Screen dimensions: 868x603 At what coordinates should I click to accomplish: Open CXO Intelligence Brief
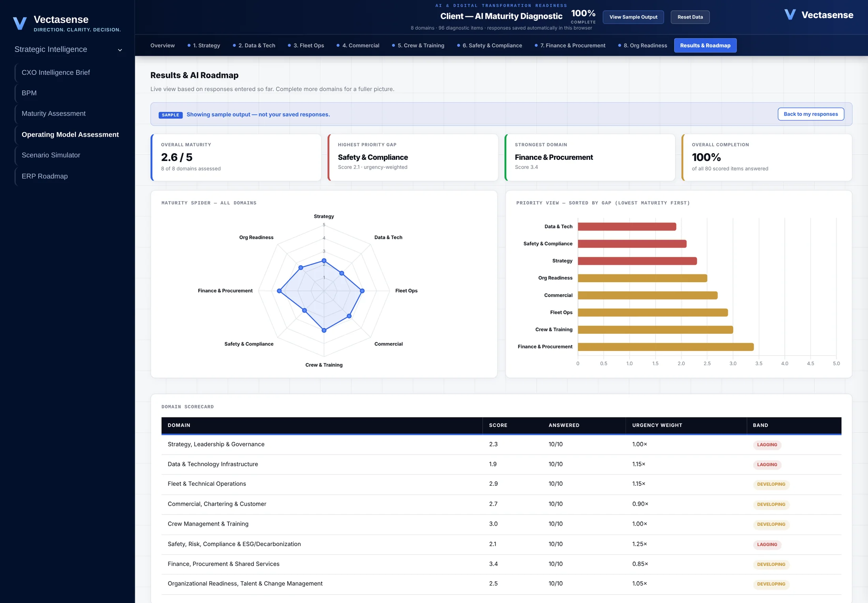56,73
